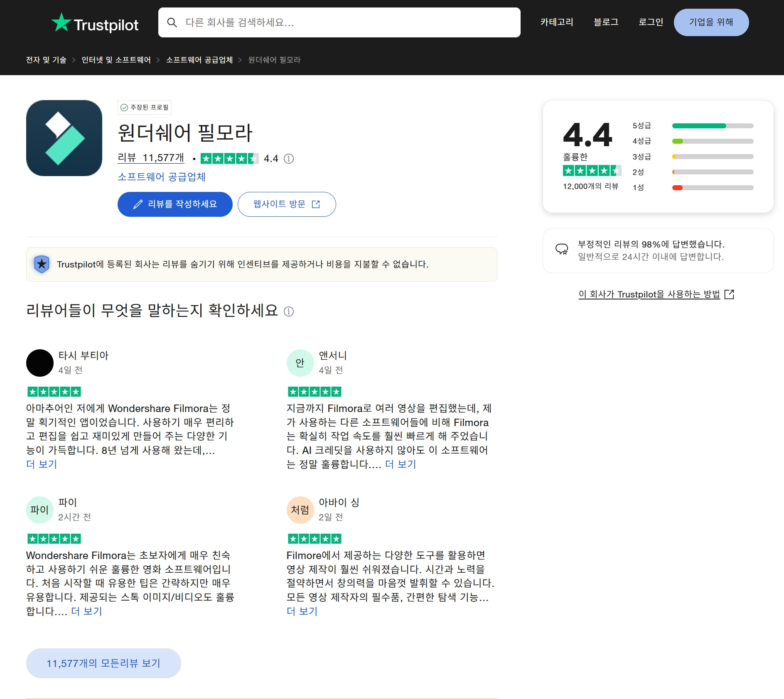The width and height of the screenshot is (784, 699).
Task: Open 이 회사가 Trustpilot을 사용하는 방법 link
Action: pyautogui.click(x=649, y=294)
